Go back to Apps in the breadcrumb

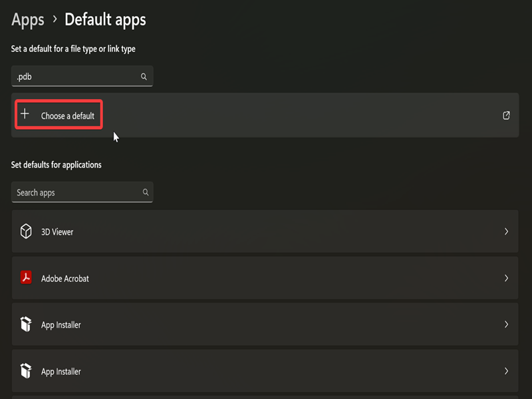pos(28,20)
